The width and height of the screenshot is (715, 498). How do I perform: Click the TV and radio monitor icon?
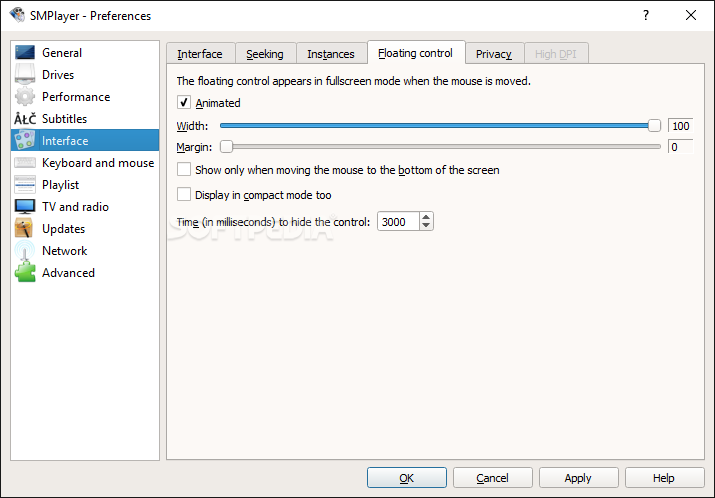point(25,207)
